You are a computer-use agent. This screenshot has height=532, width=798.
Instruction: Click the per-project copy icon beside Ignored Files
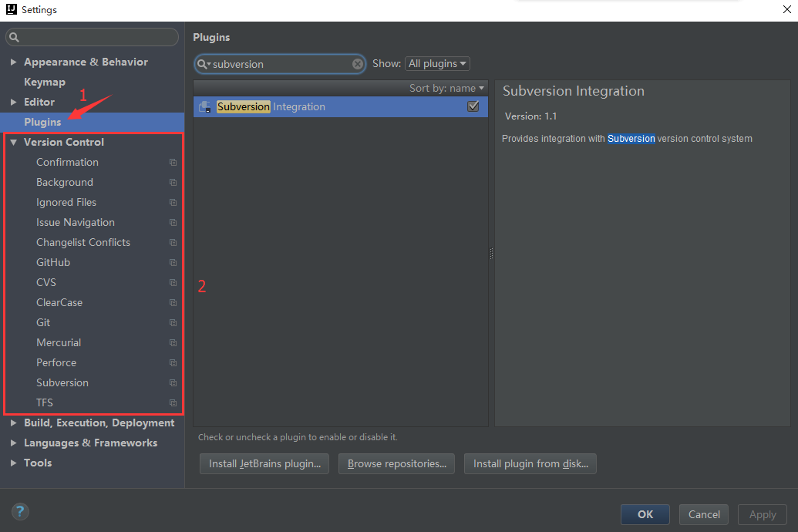[173, 203]
